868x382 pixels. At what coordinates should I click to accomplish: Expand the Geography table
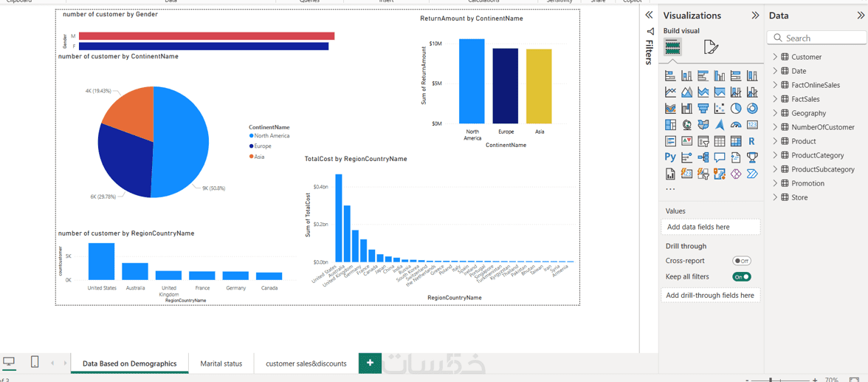click(x=775, y=113)
